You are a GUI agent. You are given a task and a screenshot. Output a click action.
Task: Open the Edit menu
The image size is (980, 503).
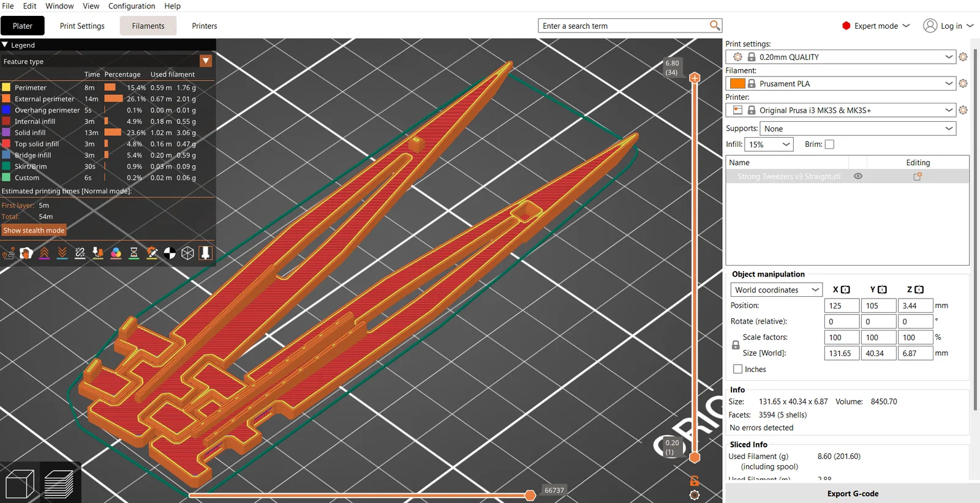click(x=30, y=6)
